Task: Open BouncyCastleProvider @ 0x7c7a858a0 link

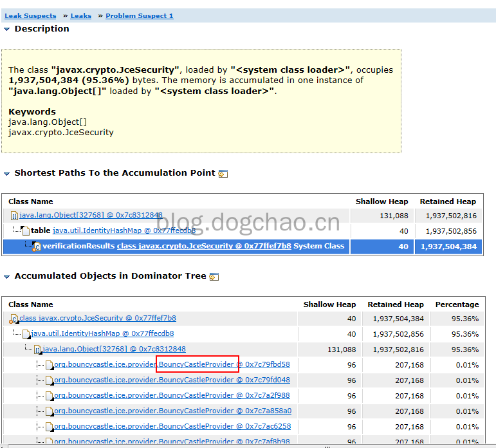Action: [172, 411]
